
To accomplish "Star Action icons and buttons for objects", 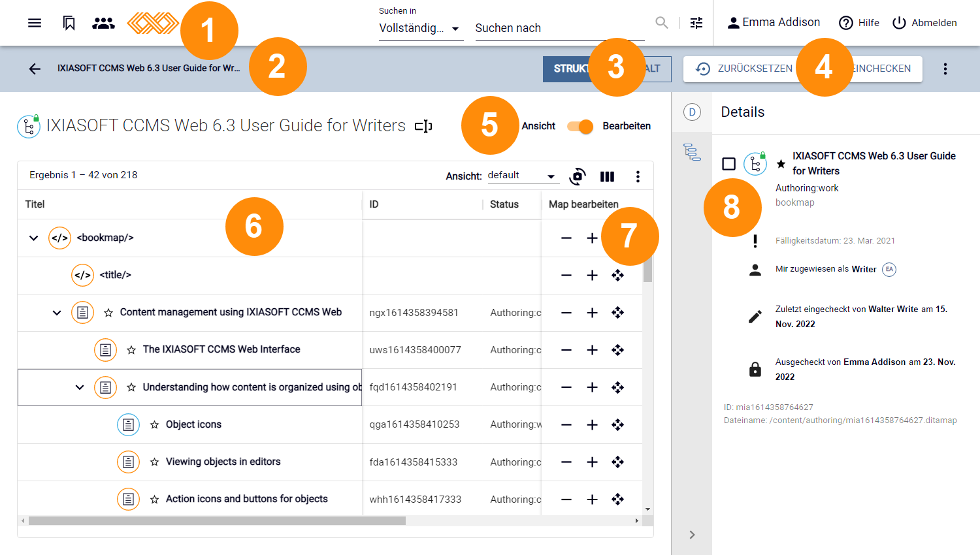I will (154, 499).
